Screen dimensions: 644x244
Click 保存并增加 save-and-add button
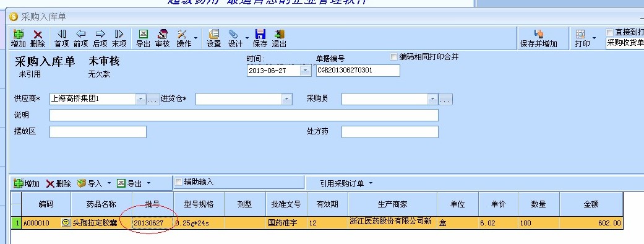[x=538, y=38]
